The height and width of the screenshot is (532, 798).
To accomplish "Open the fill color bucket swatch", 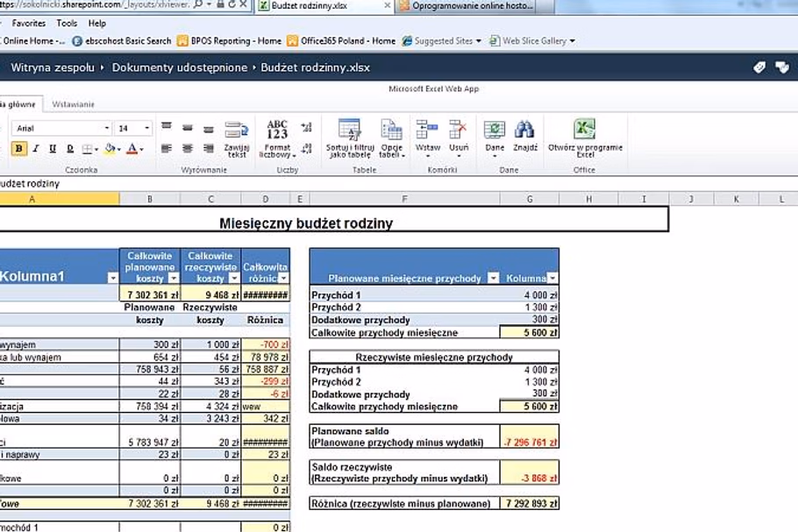I will 110,149.
